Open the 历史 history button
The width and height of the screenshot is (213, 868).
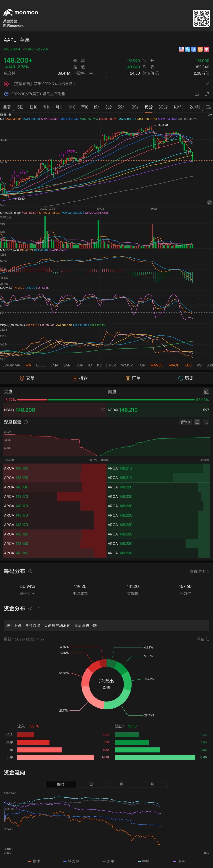pyautogui.click(x=186, y=378)
